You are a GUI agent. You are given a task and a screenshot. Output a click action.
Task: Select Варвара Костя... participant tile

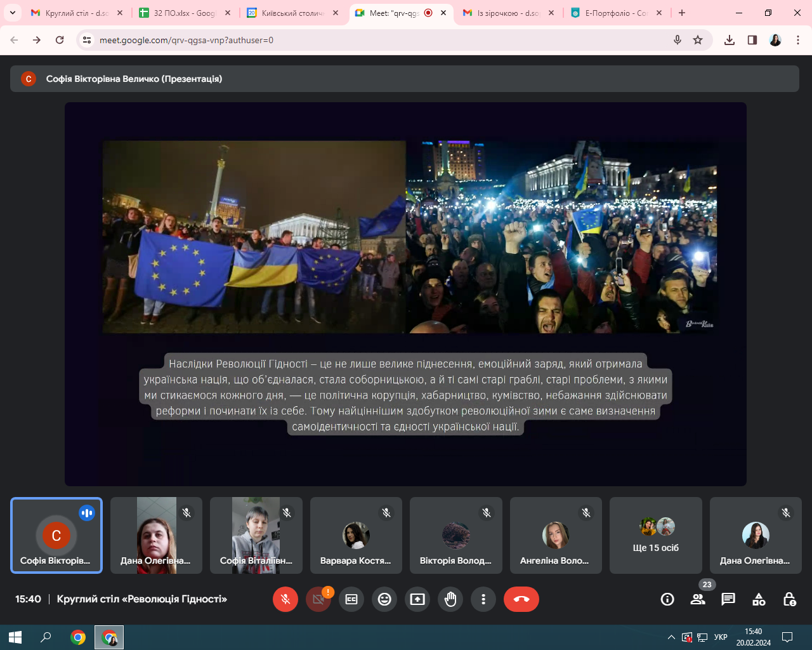pos(356,535)
